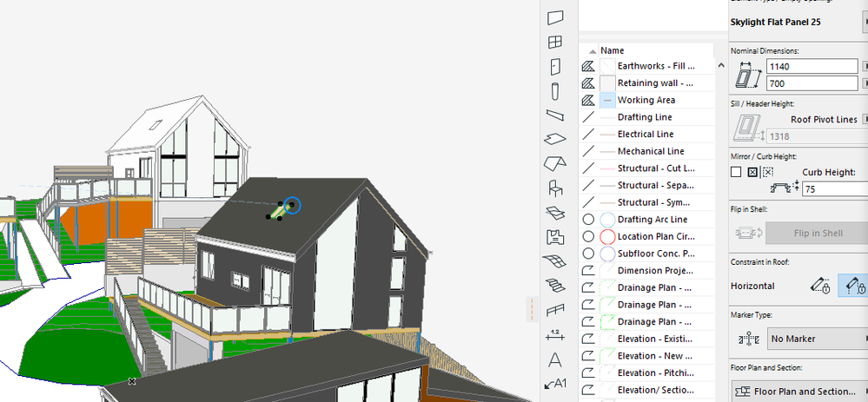Viewport: 868px width, 402px height.
Task: Click the Curb Height field showing 75
Action: pos(835,188)
